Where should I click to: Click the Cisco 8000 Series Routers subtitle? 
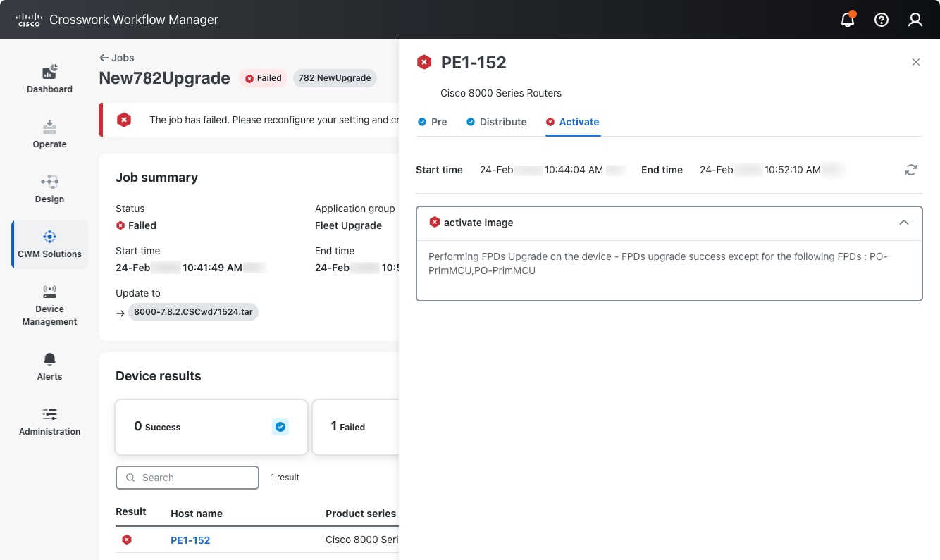click(501, 93)
